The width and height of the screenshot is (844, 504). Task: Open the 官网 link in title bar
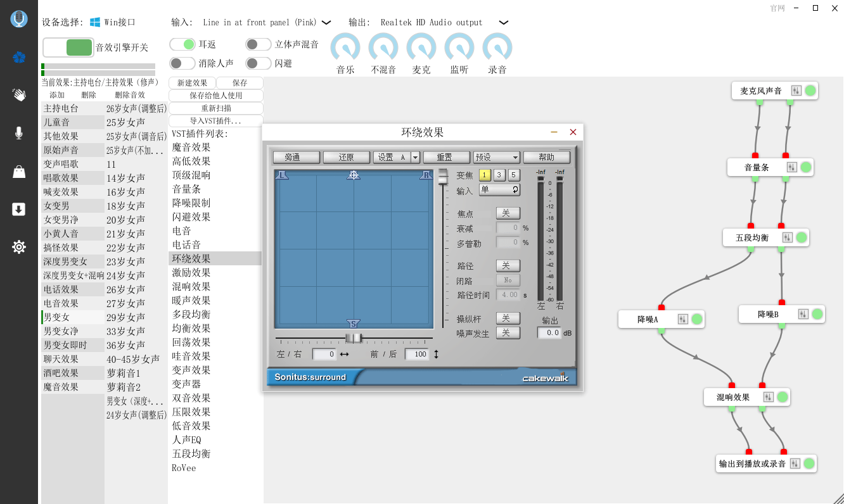tap(777, 8)
